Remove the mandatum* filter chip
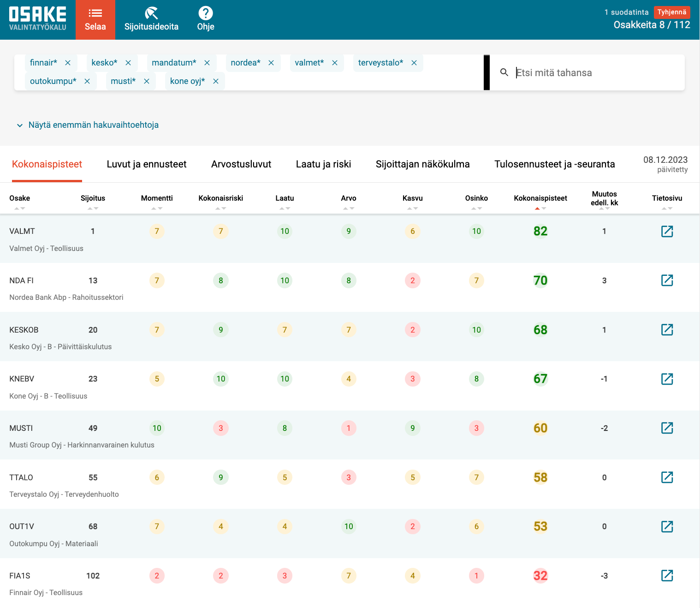Image resolution: width=700 pixels, height=608 pixels. click(x=207, y=63)
